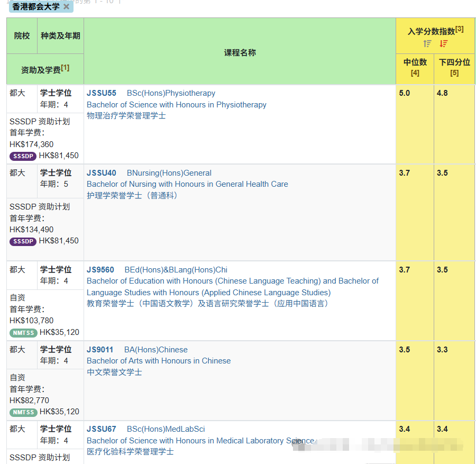The height and width of the screenshot is (464, 476).
Task: Select tuition fee HK$82,770
Action: click(29, 400)
